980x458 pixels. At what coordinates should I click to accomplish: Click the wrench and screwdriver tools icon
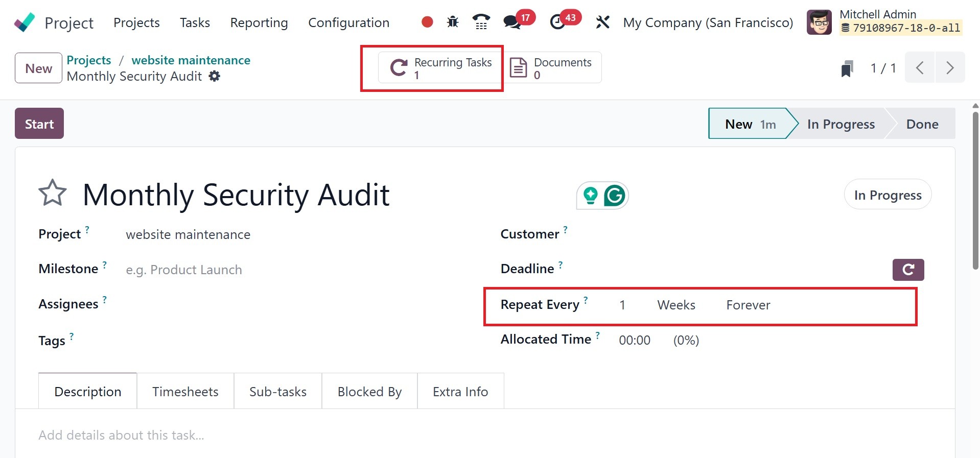coord(603,22)
